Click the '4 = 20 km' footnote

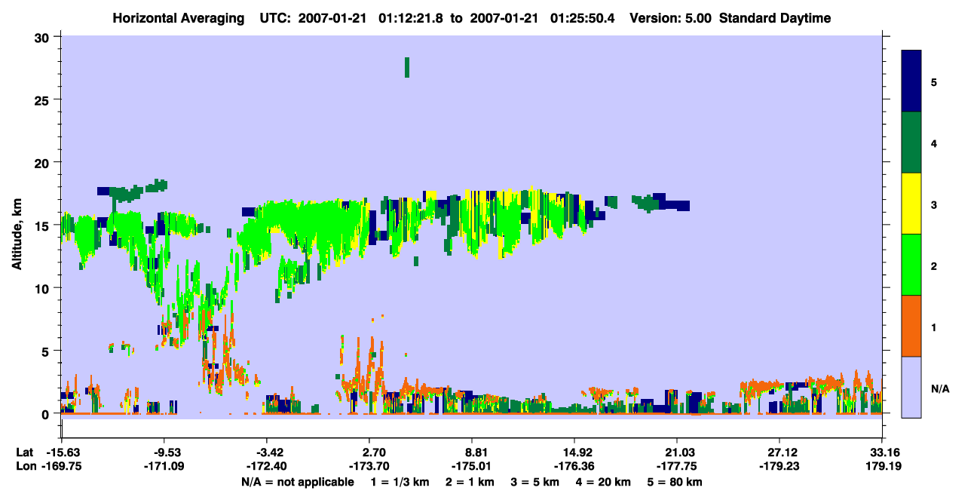point(604,482)
